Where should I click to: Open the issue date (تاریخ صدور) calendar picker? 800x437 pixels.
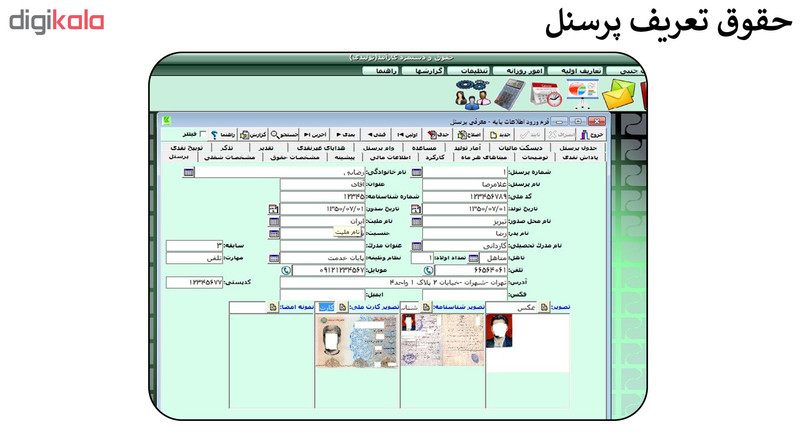click(274, 209)
